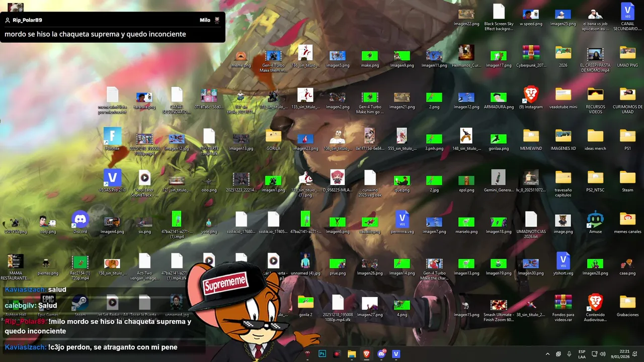Viewport: 644px width, 362px height.
Task: Open the Cyberpunk_207 RAR archive
Action: 531,56
